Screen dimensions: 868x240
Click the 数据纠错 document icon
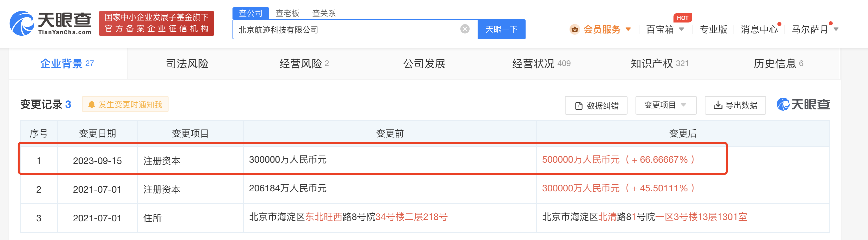[x=579, y=106]
